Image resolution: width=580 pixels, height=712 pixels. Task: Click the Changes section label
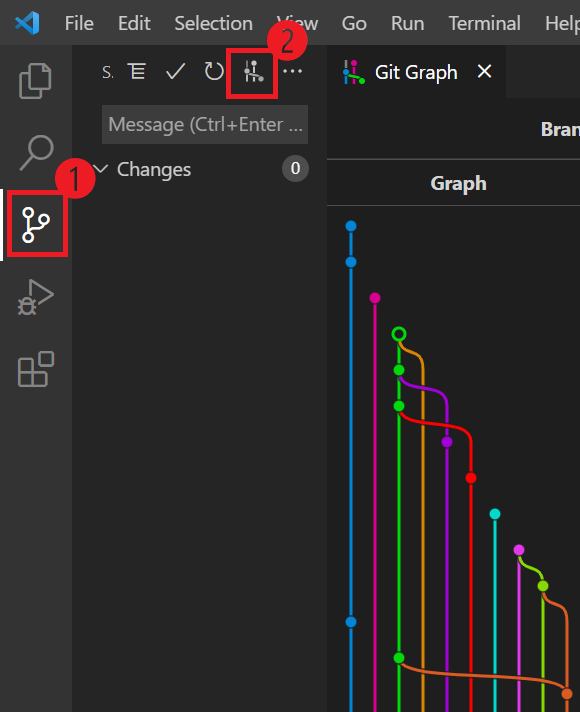click(154, 169)
